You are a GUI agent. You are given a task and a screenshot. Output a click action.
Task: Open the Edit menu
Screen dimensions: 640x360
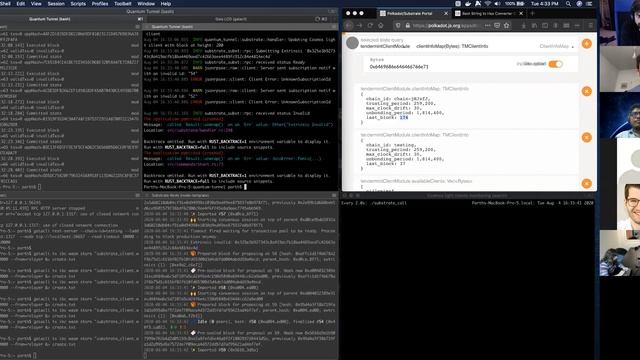pos(21,4)
